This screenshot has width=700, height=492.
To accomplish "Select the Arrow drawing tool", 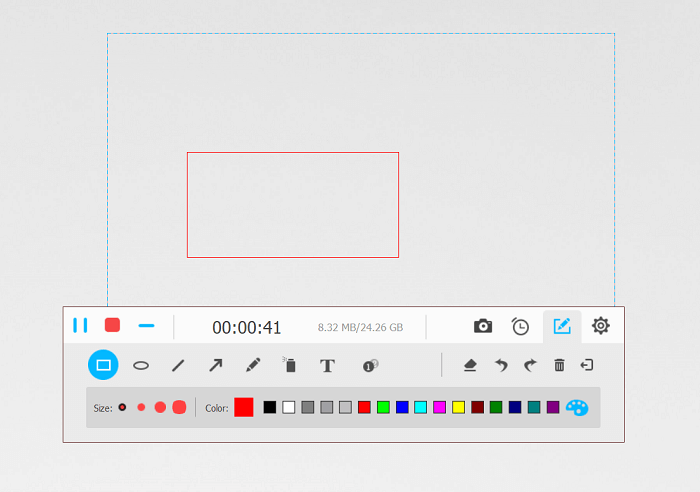I will pyautogui.click(x=216, y=365).
